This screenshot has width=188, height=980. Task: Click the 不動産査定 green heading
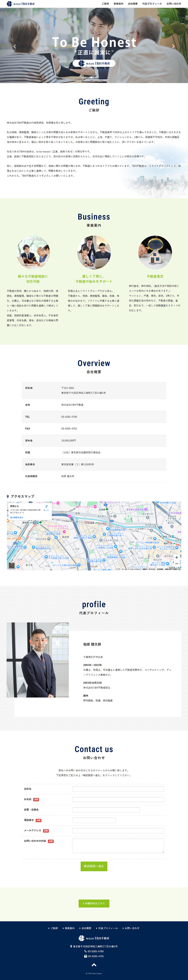pyautogui.click(x=155, y=276)
